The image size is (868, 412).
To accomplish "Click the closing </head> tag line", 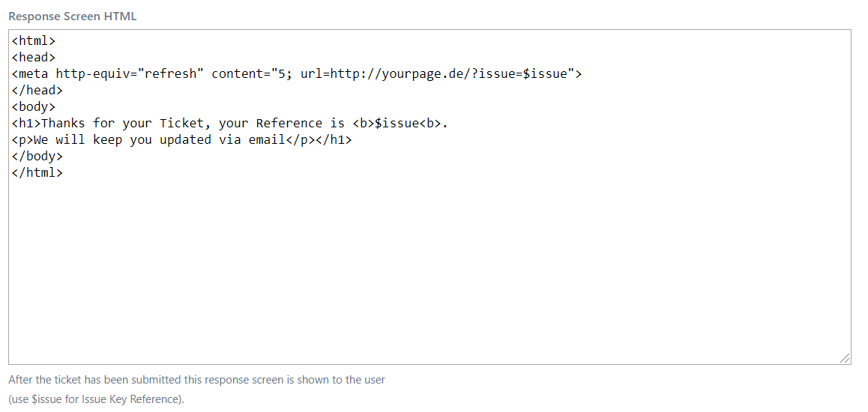I will coord(37,91).
